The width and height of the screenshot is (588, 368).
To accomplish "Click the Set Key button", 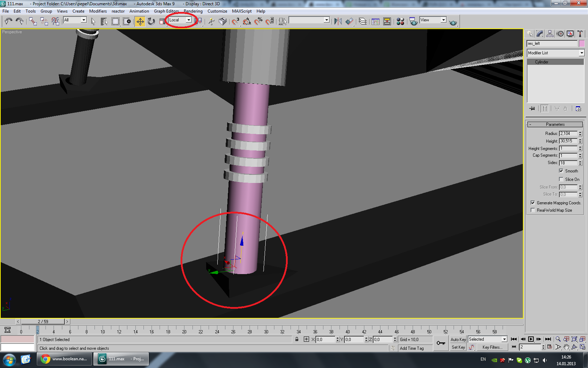I will click(458, 347).
